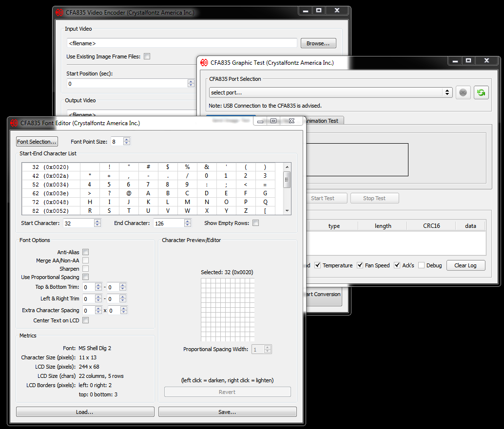Enable the Anti-Alias option
The width and height of the screenshot is (504, 429).
tap(85, 252)
